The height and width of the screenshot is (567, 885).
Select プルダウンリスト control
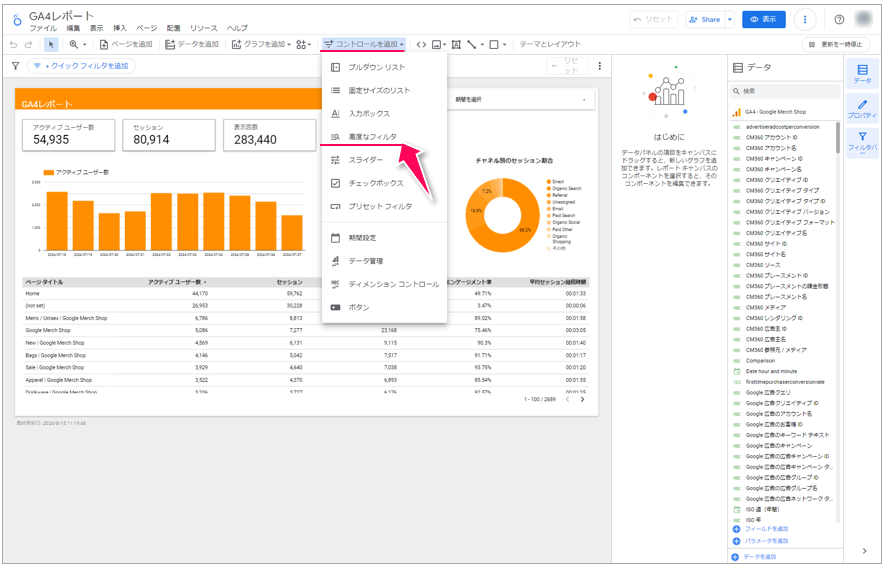pyautogui.click(x=384, y=67)
